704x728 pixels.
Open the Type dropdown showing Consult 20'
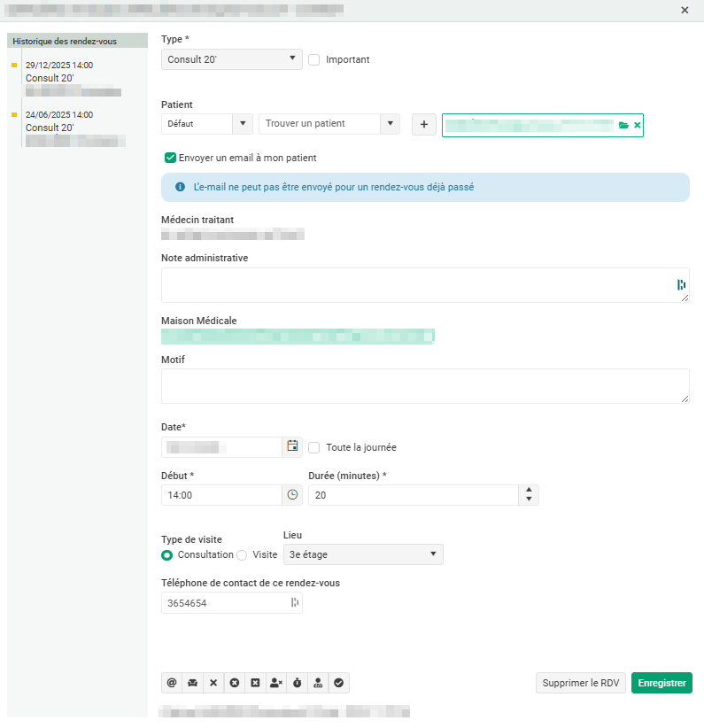click(232, 59)
